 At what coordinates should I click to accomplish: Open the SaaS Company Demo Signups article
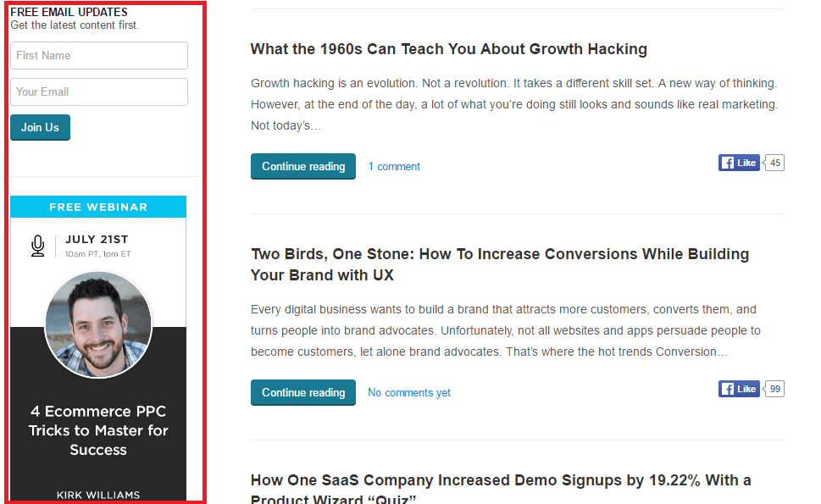(501, 488)
